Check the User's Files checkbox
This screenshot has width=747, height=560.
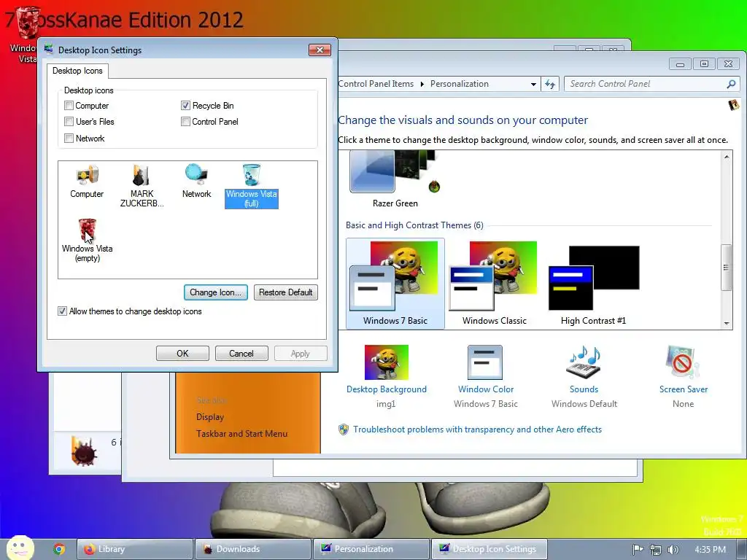pos(69,122)
